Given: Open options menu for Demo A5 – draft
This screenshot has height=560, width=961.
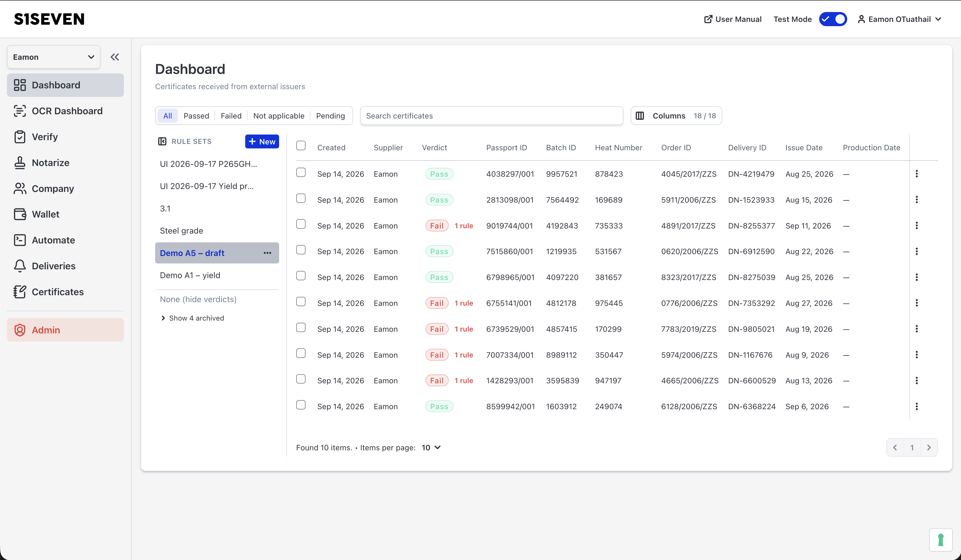Looking at the screenshot, I should point(267,253).
